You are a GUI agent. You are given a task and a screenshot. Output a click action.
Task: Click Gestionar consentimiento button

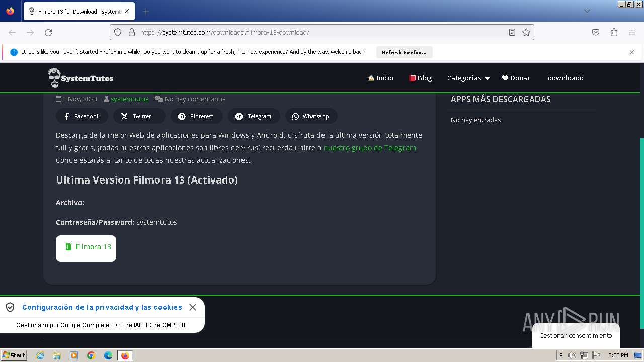click(x=576, y=336)
